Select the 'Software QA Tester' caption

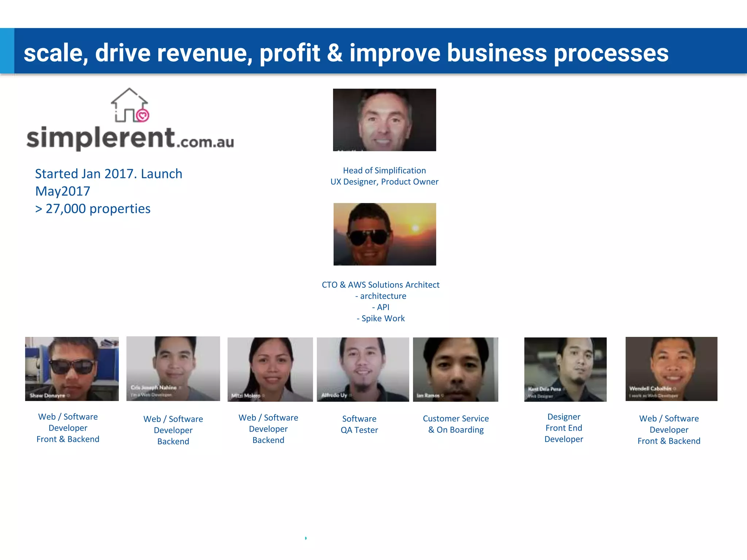pos(359,424)
